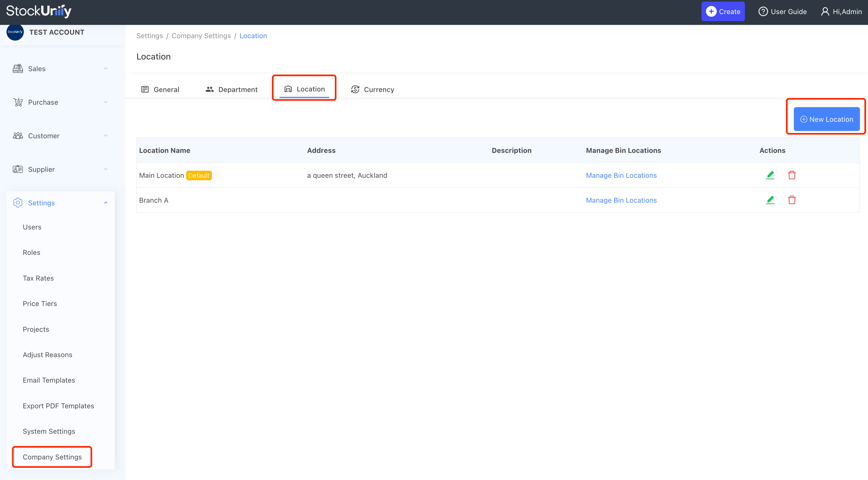Edit Branch A with pencil icon
This screenshot has width=868, height=480.
(x=770, y=200)
